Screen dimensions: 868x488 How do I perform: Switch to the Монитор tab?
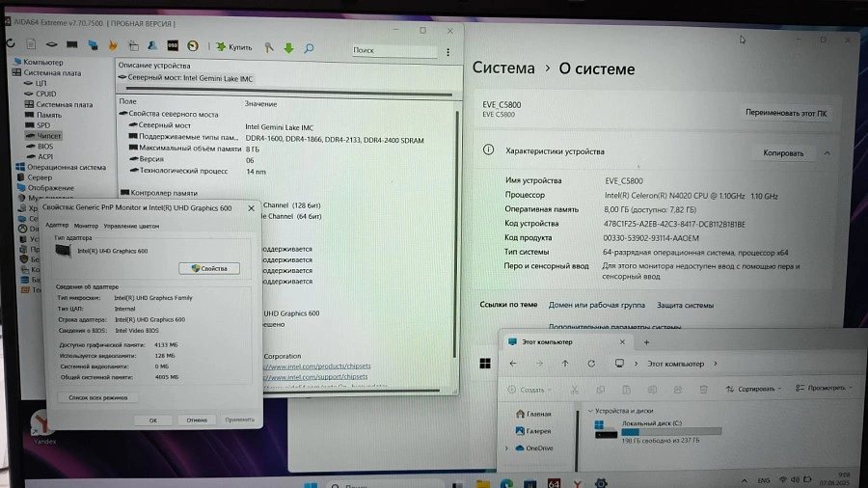click(86, 226)
